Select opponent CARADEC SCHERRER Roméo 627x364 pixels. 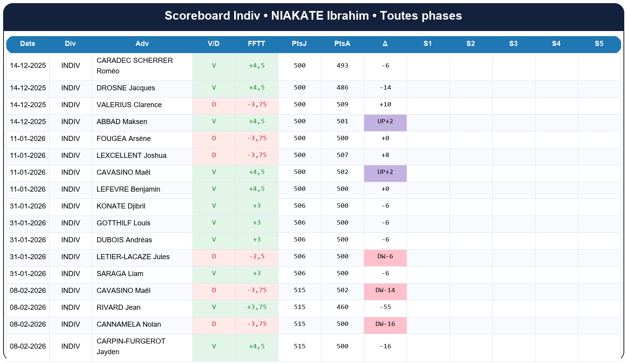tap(135, 66)
